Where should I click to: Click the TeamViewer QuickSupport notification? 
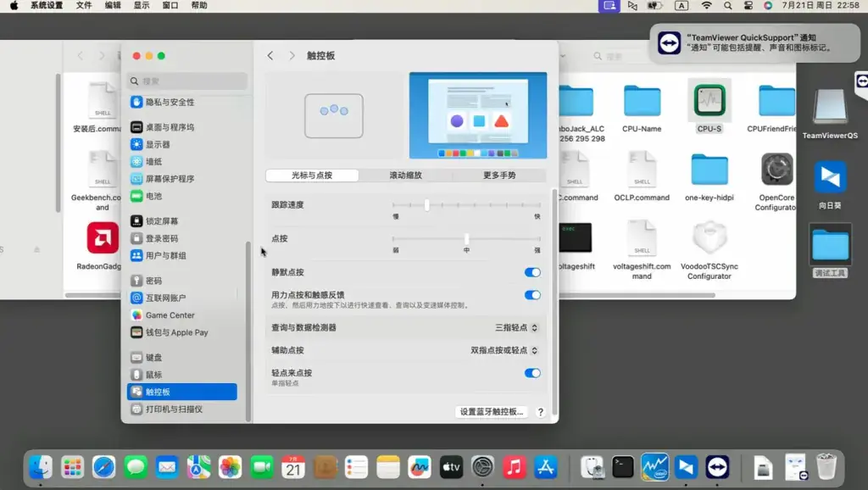755,42
